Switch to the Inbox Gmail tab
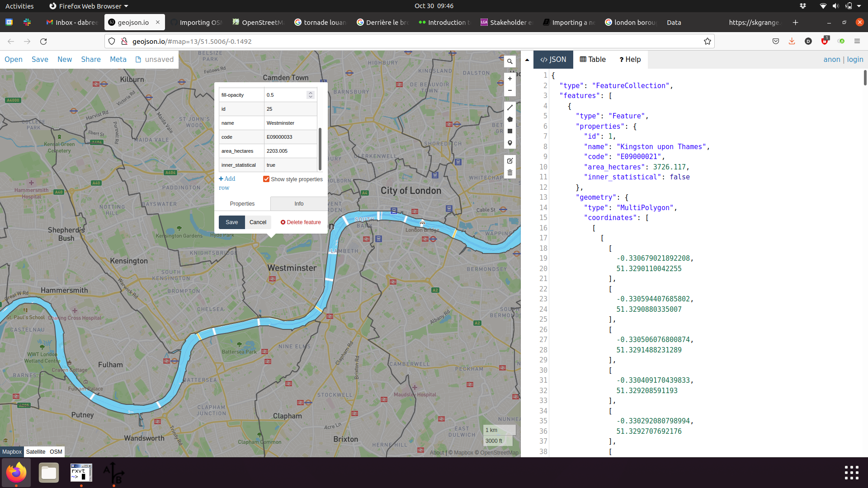The width and height of the screenshot is (868, 488). [72, 22]
